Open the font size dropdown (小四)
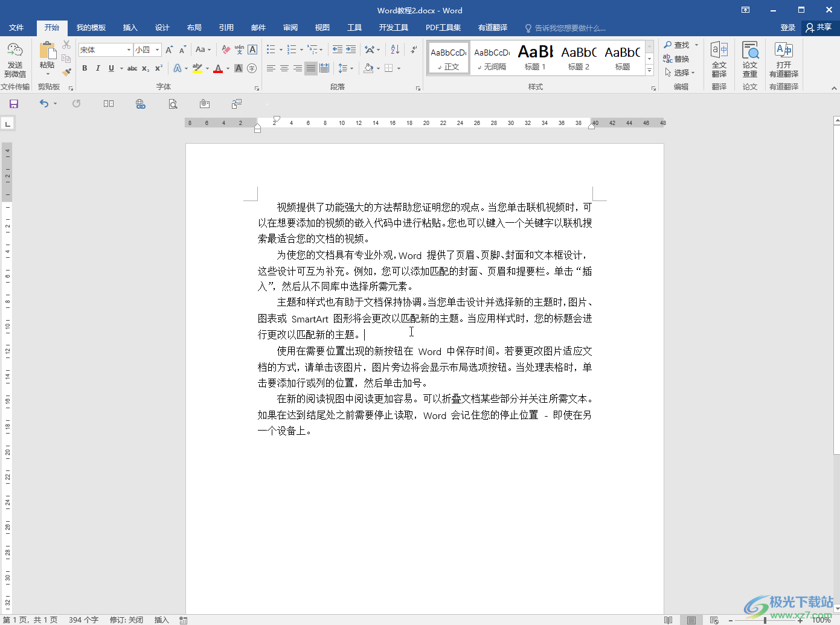 158,50
